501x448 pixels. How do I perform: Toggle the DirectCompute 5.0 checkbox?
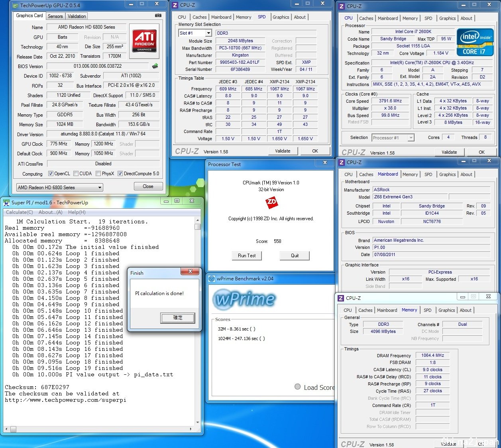(x=120, y=174)
